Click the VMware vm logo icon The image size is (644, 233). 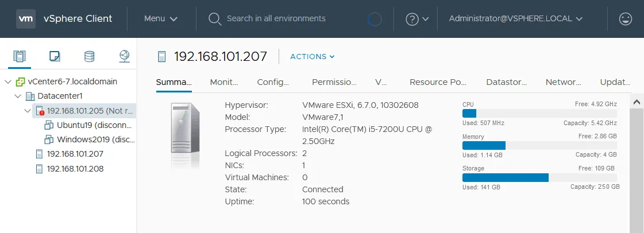coord(26,19)
